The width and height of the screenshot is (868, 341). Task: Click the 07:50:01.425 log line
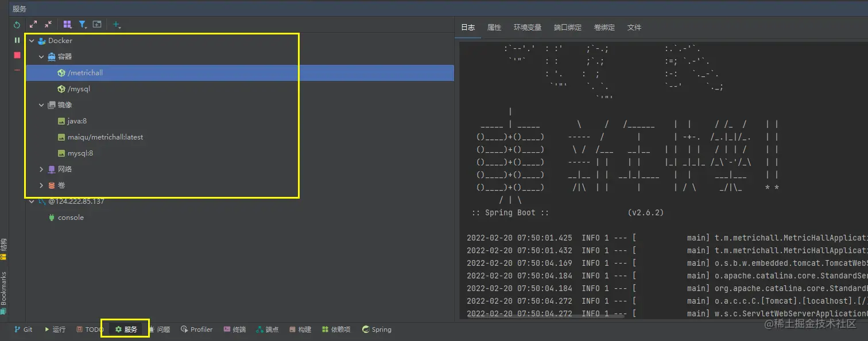point(667,238)
